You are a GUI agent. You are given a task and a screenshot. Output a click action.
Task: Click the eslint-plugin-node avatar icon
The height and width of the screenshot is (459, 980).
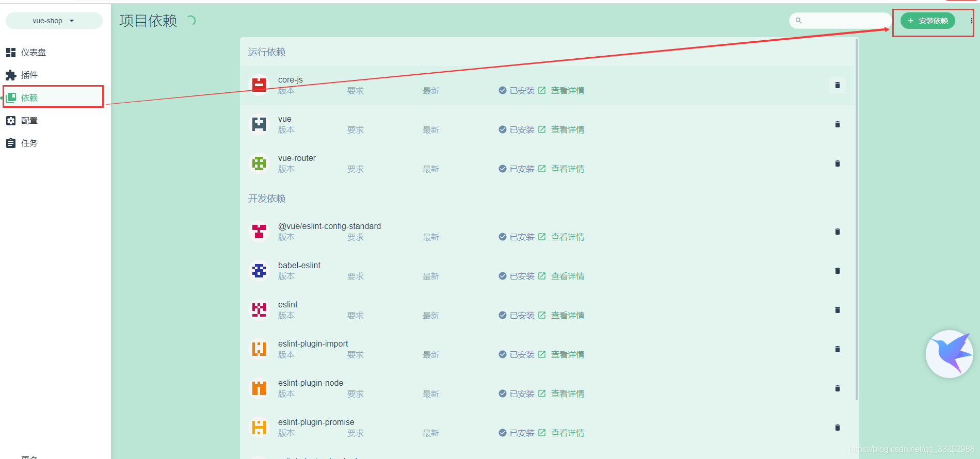coord(259,388)
